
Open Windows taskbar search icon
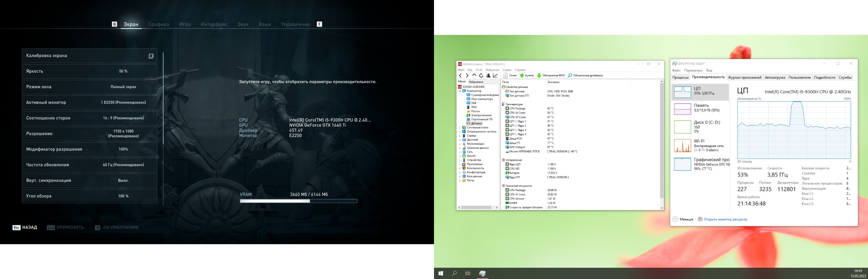tap(454, 273)
